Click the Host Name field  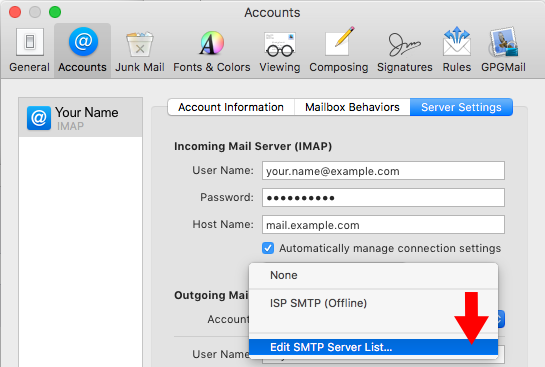[383, 225]
